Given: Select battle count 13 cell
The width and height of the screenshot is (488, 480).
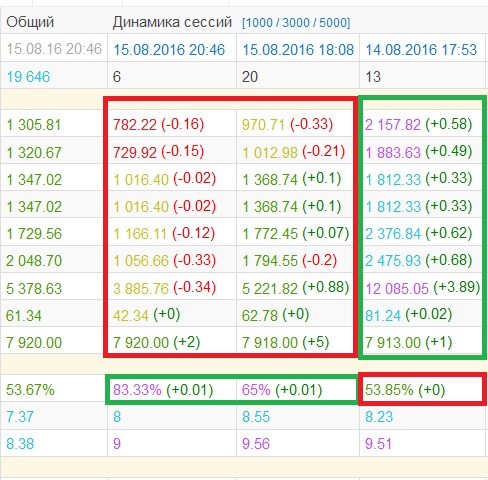Looking at the screenshot, I should tap(373, 77).
